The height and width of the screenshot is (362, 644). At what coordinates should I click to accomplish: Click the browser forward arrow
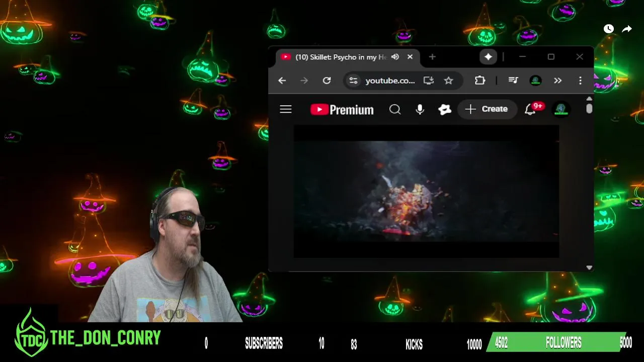coord(304,80)
